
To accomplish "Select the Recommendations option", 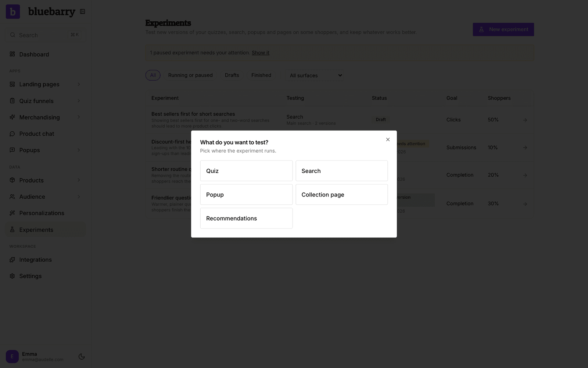I will point(246,218).
